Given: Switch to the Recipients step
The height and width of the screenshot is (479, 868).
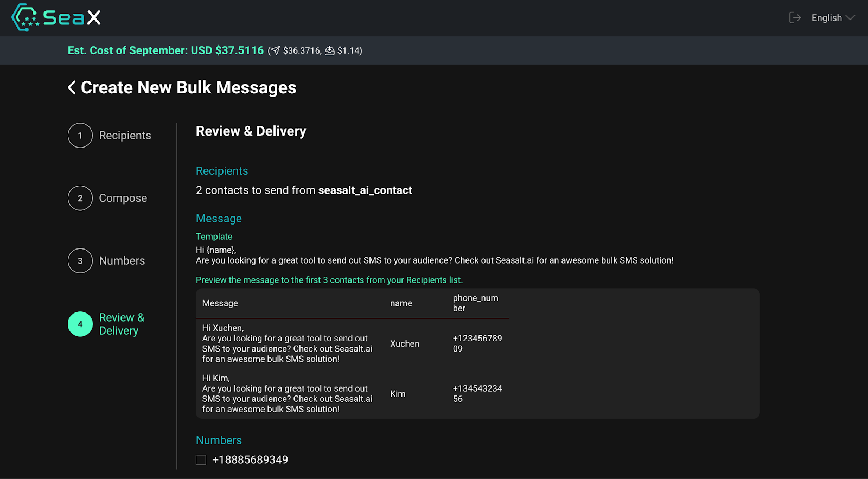Looking at the screenshot, I should 125,135.
